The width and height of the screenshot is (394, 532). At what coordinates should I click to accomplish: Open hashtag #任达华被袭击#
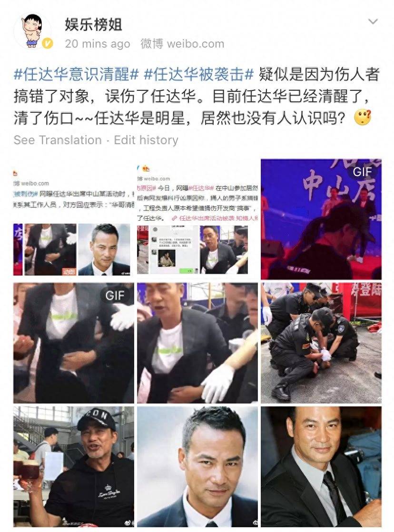[x=199, y=74]
